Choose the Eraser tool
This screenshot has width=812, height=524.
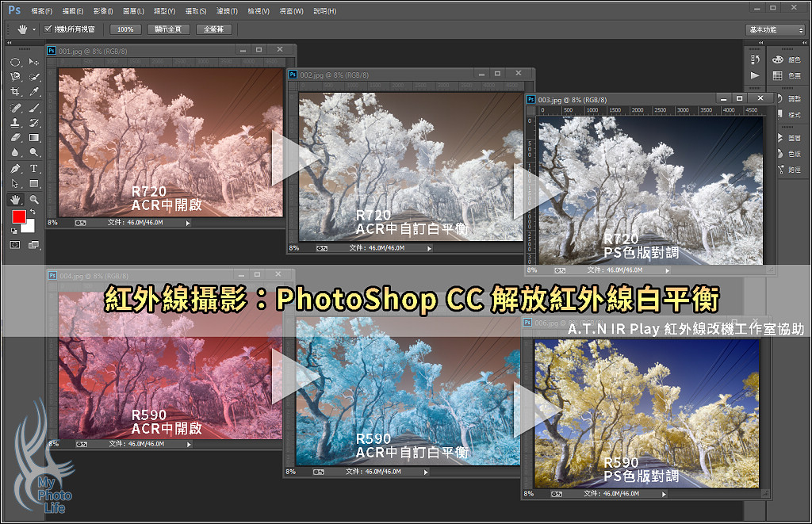pyautogui.click(x=15, y=138)
